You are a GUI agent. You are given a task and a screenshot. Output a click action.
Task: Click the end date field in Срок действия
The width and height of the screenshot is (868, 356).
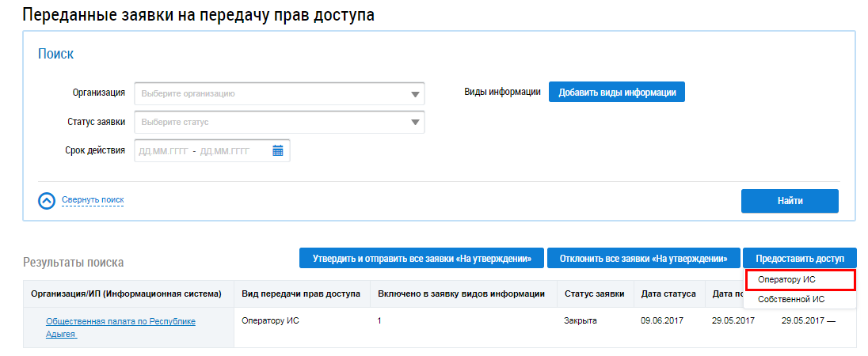click(x=225, y=150)
